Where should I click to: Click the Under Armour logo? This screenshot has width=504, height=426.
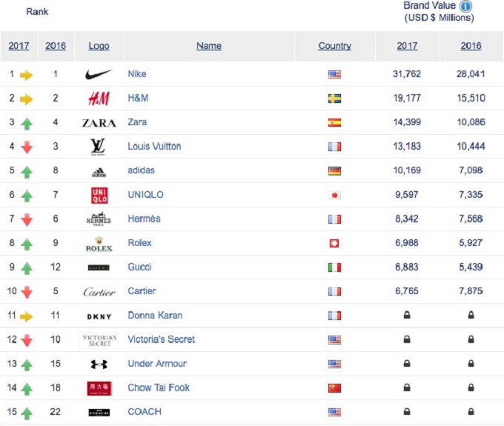pos(99,364)
